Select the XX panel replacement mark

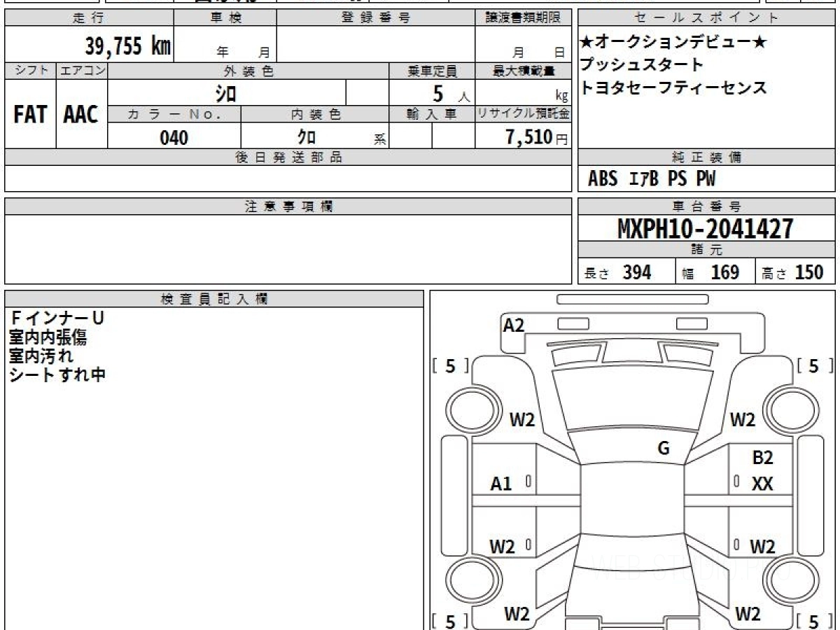coord(762,484)
